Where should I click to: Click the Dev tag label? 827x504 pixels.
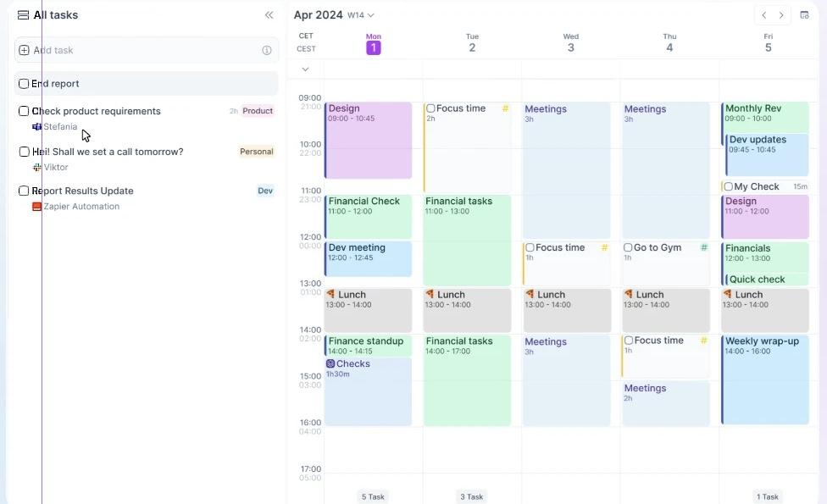coord(265,191)
